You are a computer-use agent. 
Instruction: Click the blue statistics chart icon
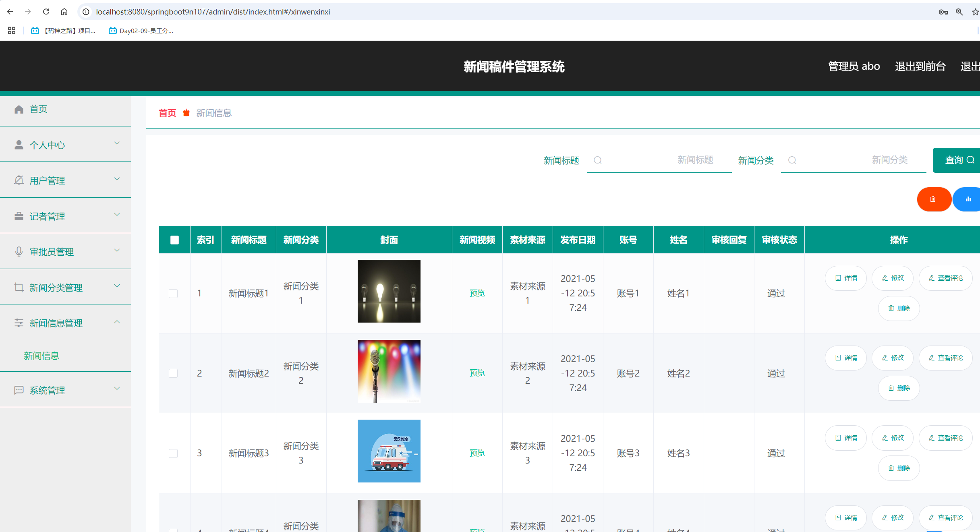point(969,199)
